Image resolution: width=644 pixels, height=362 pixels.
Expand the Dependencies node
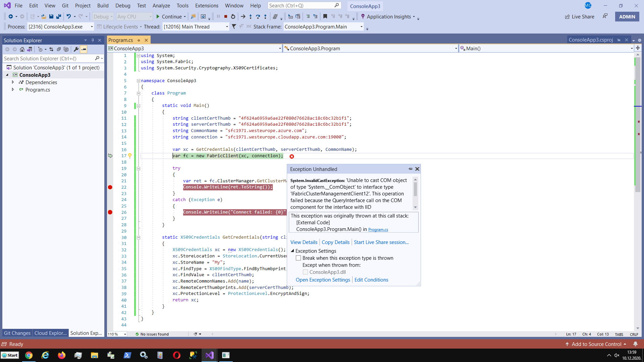pyautogui.click(x=13, y=82)
